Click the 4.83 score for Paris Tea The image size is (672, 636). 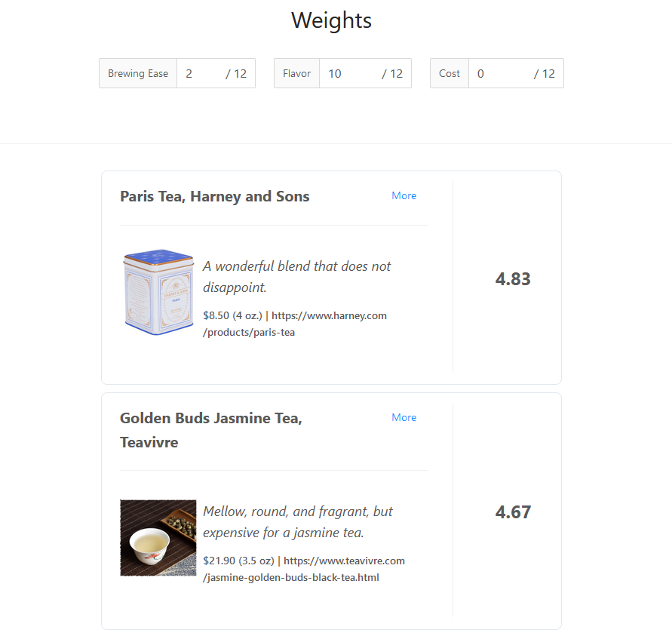(513, 279)
